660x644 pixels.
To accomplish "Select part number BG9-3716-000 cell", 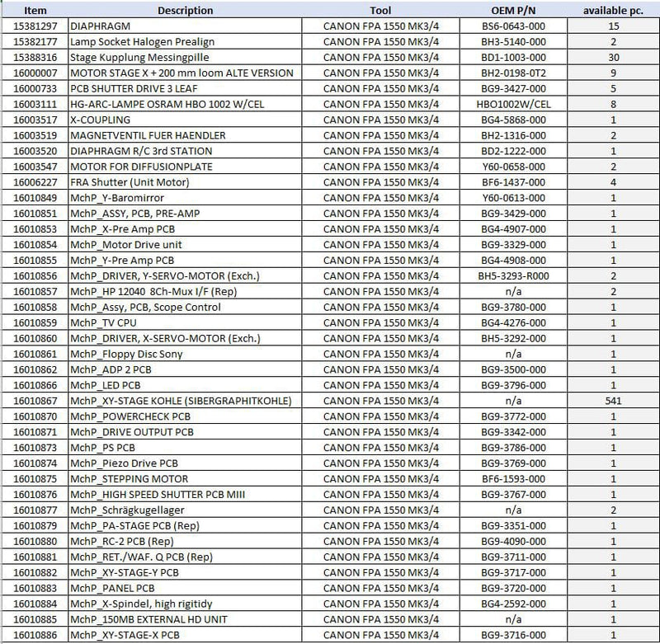I will 513,635.
